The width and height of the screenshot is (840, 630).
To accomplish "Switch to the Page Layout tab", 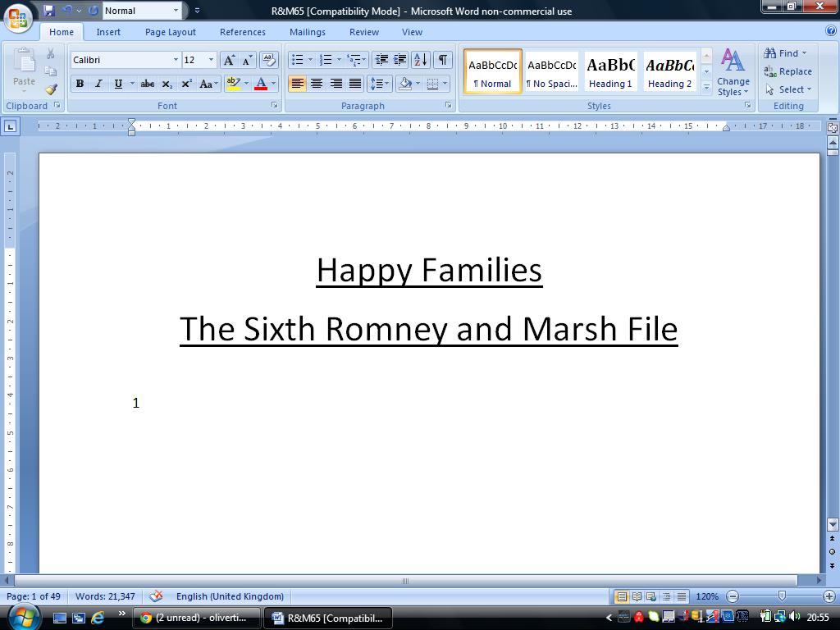I will click(x=170, y=32).
